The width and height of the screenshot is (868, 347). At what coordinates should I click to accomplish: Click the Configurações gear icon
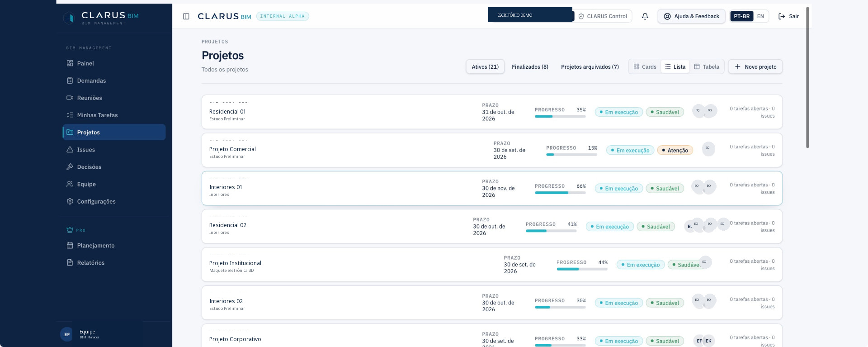tap(70, 201)
